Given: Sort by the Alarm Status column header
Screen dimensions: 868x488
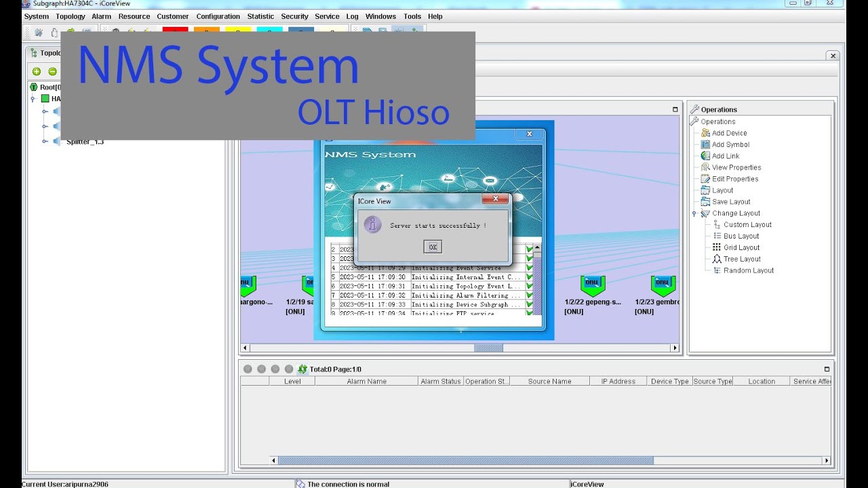Looking at the screenshot, I should pyautogui.click(x=441, y=382).
